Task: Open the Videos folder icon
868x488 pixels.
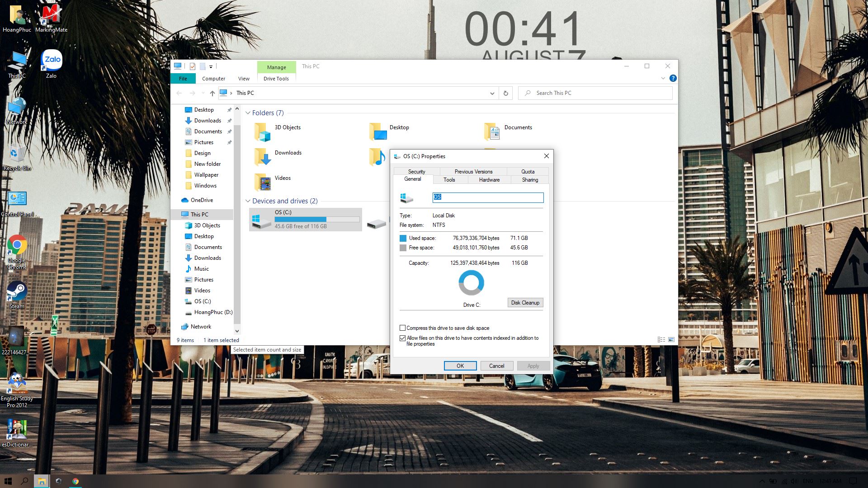Action: pyautogui.click(x=262, y=183)
